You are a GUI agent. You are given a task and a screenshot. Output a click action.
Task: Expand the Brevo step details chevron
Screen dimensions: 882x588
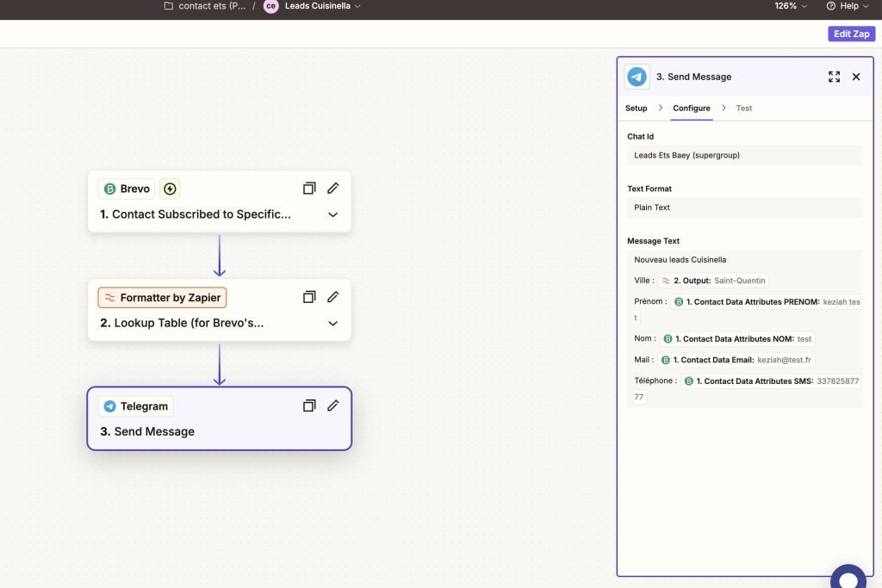333,214
